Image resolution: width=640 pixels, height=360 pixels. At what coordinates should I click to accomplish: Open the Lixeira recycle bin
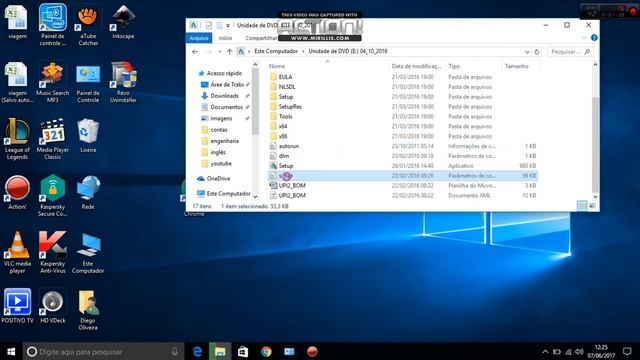[88, 136]
